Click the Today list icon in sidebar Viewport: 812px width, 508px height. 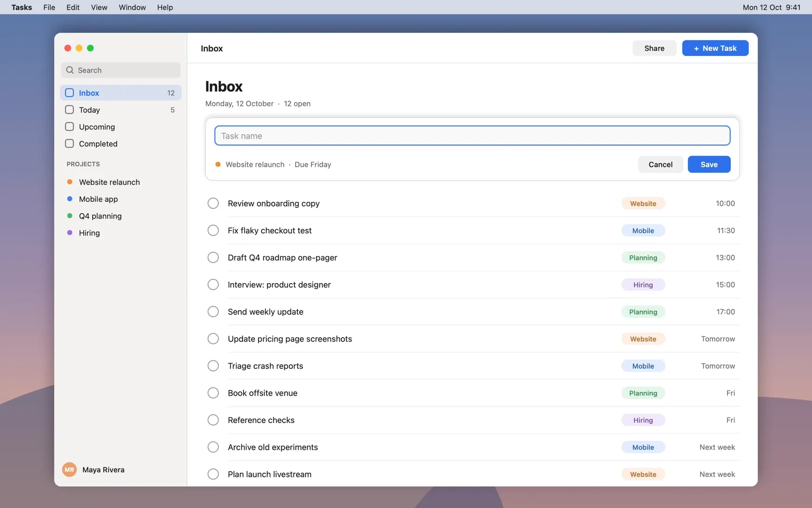(x=70, y=110)
